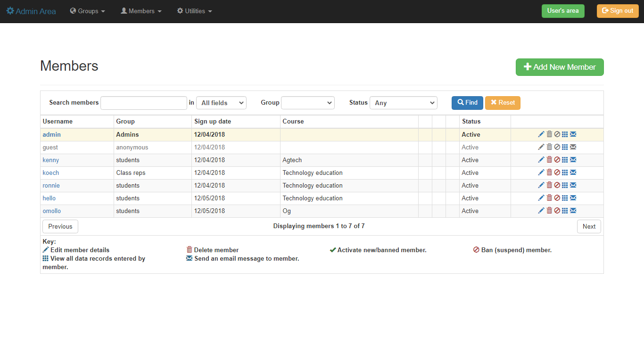View all data records entered by koech

pyautogui.click(x=565, y=172)
